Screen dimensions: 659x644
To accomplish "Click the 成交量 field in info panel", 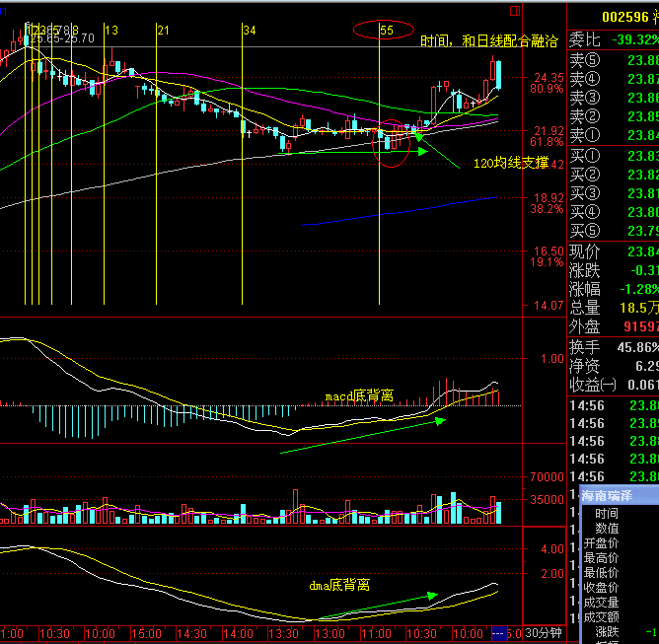I will (x=601, y=603).
